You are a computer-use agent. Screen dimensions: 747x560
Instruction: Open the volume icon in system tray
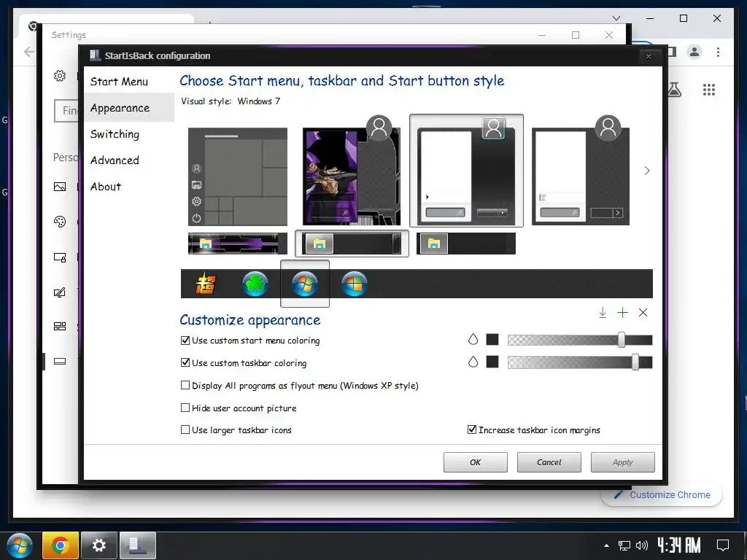[642, 545]
